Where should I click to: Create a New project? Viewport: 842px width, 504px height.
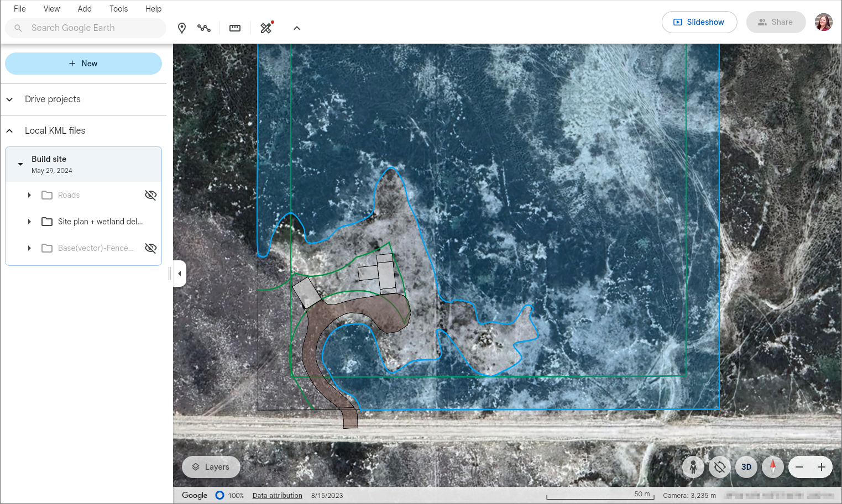point(83,63)
